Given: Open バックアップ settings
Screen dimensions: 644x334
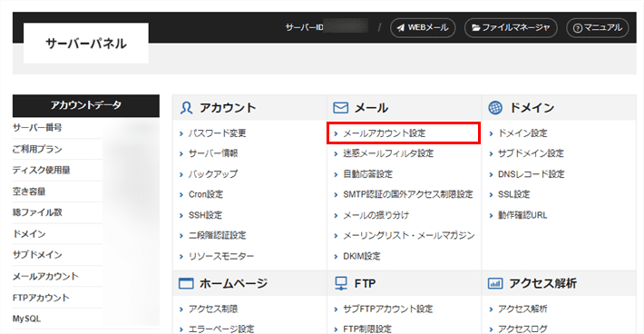Looking at the screenshot, I should click(x=213, y=173).
